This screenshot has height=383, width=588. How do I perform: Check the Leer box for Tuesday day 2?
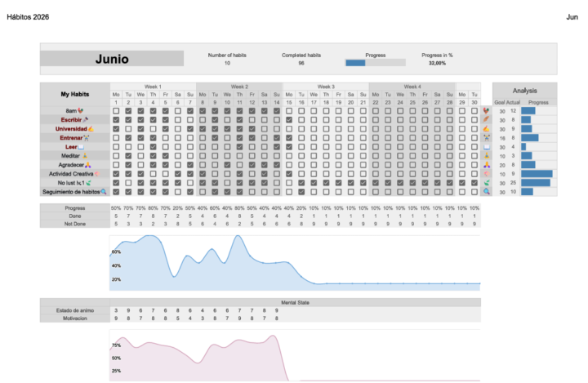point(128,147)
